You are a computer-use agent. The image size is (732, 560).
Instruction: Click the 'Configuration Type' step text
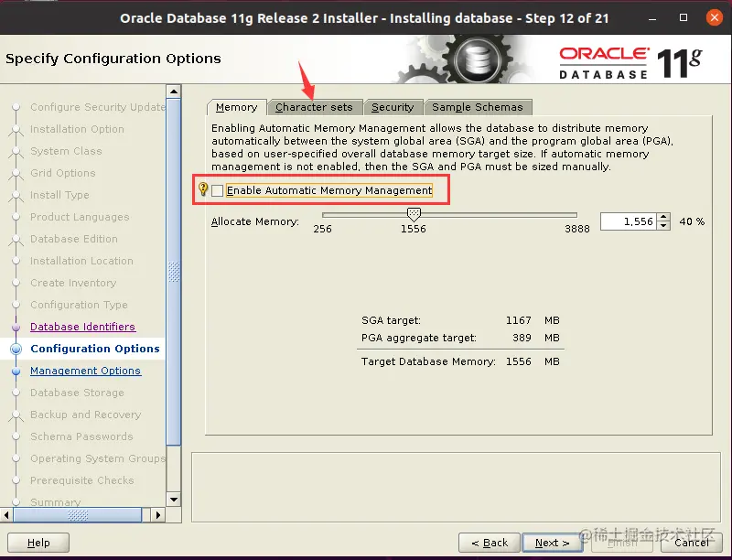click(79, 305)
